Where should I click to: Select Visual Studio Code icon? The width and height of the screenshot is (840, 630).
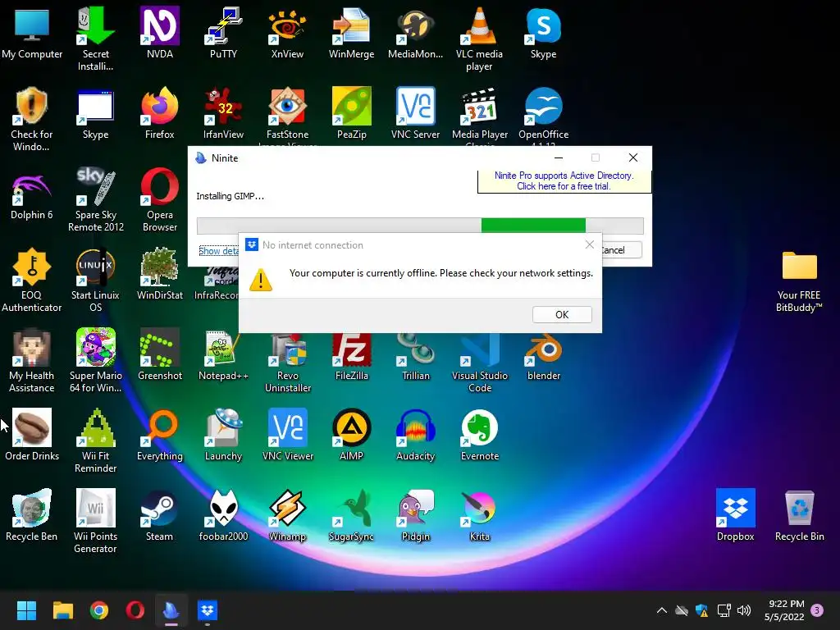pos(479,361)
